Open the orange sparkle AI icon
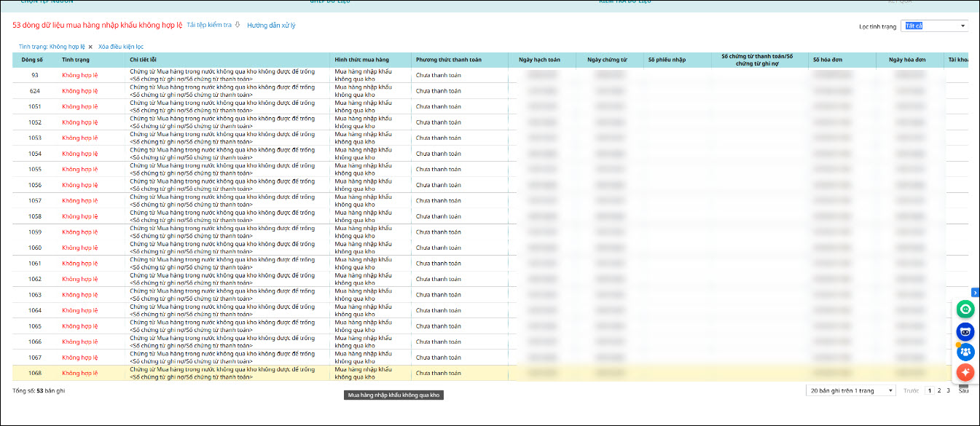Image resolution: width=980 pixels, height=426 pixels. (965, 372)
